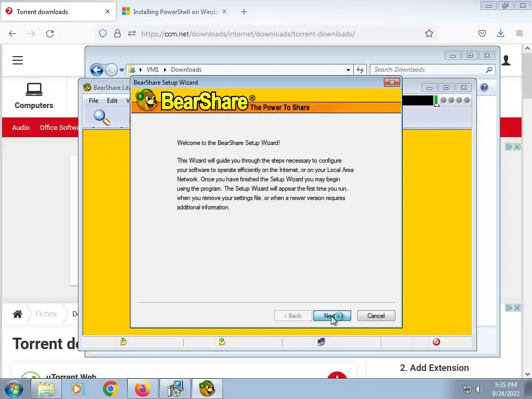Select the Audio tab in red navigation bar
532x399 pixels.
point(21,128)
